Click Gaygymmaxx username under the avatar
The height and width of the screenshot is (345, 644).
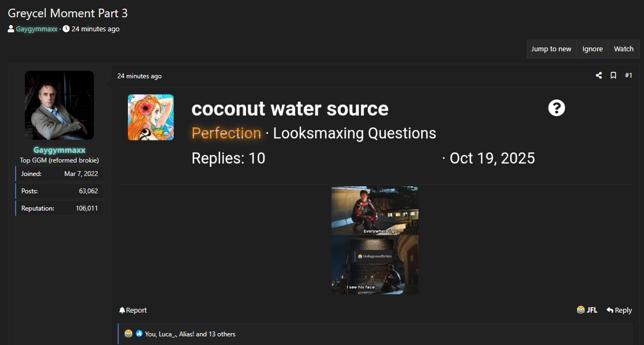tap(59, 150)
